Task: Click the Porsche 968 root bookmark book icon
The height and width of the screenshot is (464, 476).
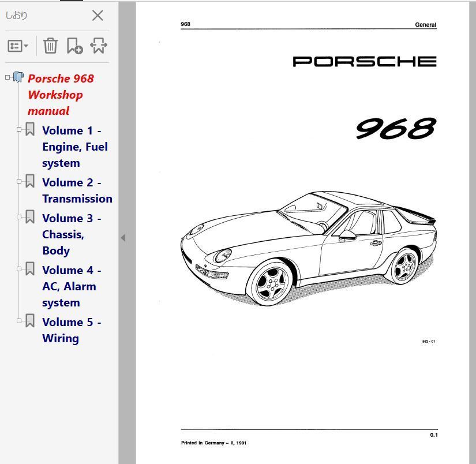Action: [x=18, y=77]
